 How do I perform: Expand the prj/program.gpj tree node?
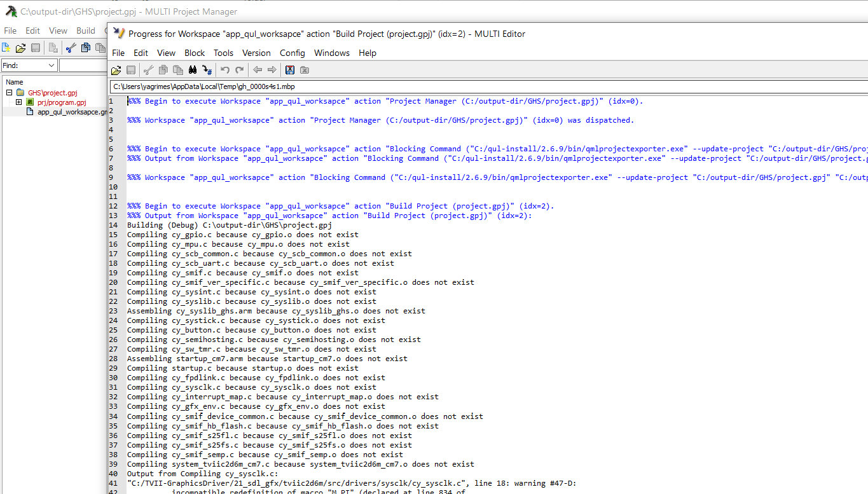[x=18, y=102]
